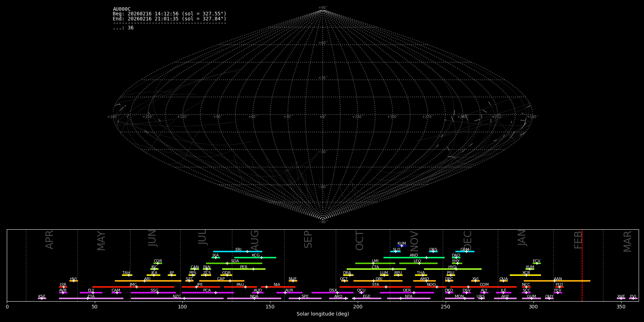This screenshot has height=322, width=644.
Task: Click the 200 tick on longitude axis
Action: tap(358, 307)
